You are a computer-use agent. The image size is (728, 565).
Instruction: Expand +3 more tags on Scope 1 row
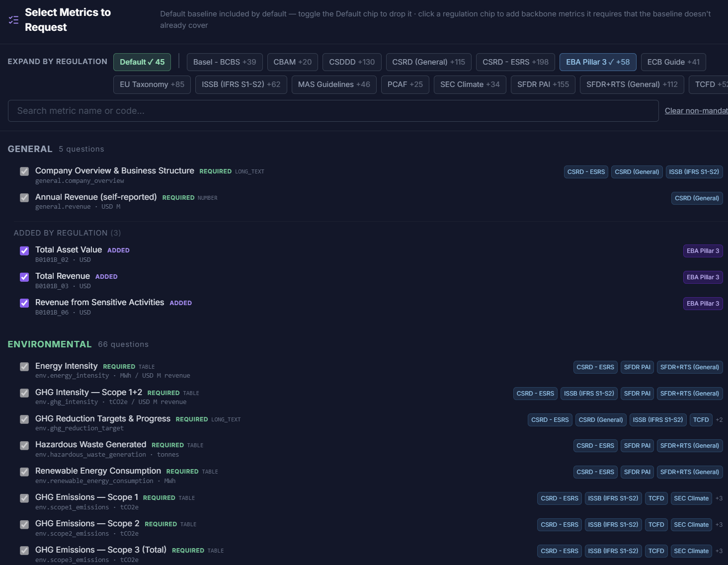pos(719,498)
